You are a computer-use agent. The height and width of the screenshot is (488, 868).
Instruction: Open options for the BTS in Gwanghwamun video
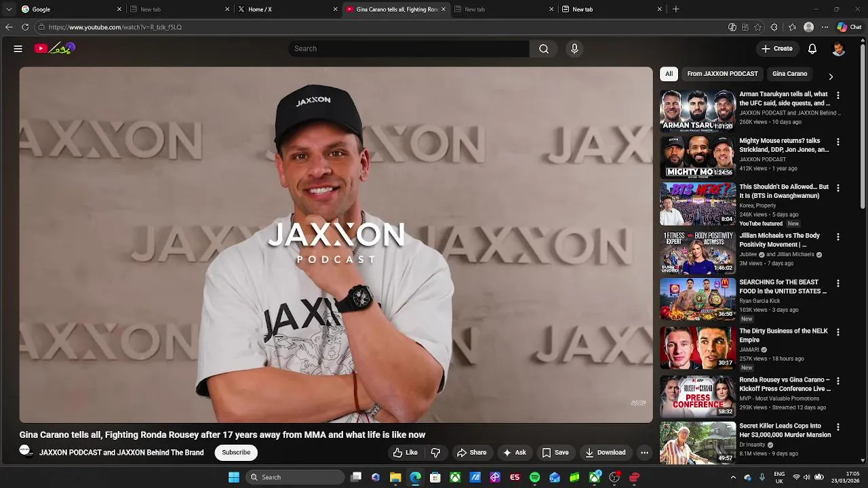(838, 188)
